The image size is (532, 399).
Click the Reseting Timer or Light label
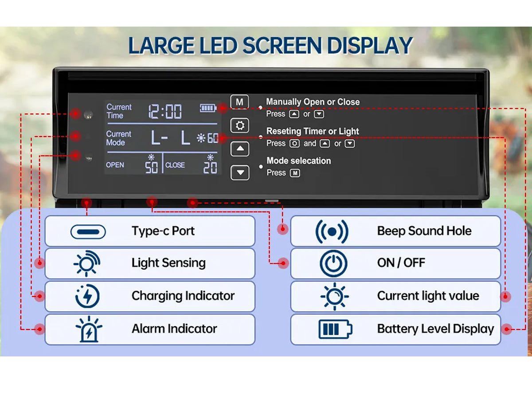click(x=313, y=131)
